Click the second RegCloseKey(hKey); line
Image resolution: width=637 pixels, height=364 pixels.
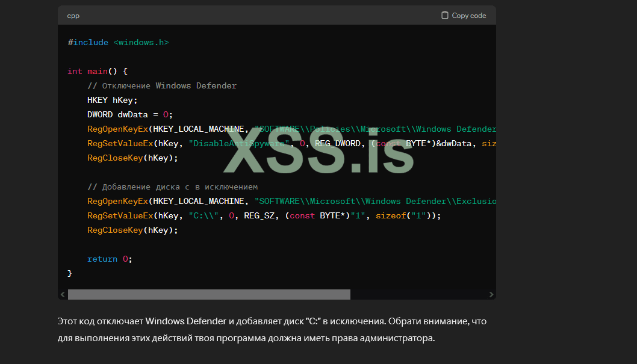(x=132, y=230)
